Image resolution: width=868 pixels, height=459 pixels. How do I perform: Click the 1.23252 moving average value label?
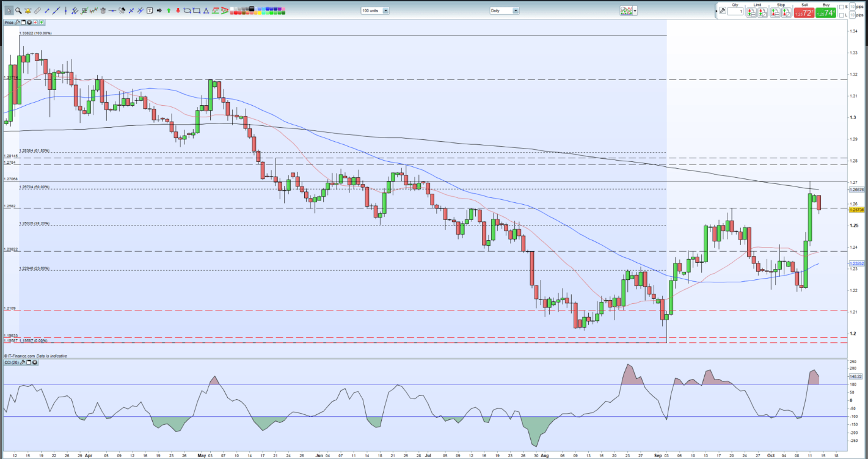tap(856, 263)
